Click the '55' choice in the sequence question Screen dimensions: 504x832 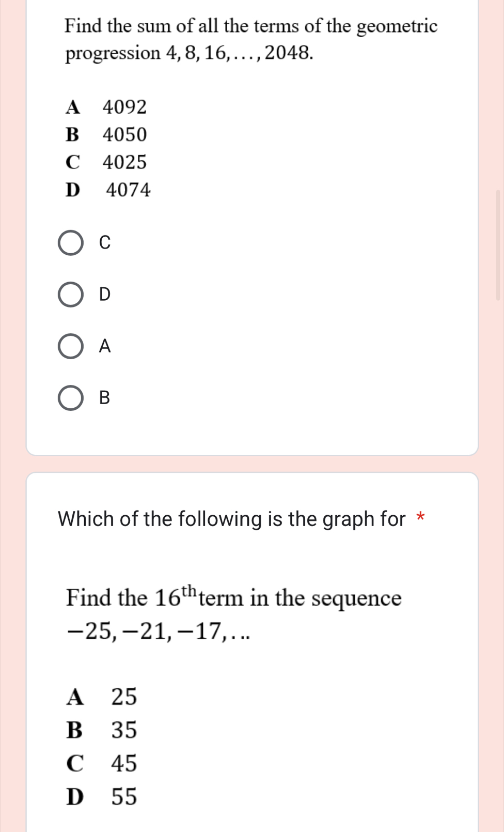[x=124, y=796]
